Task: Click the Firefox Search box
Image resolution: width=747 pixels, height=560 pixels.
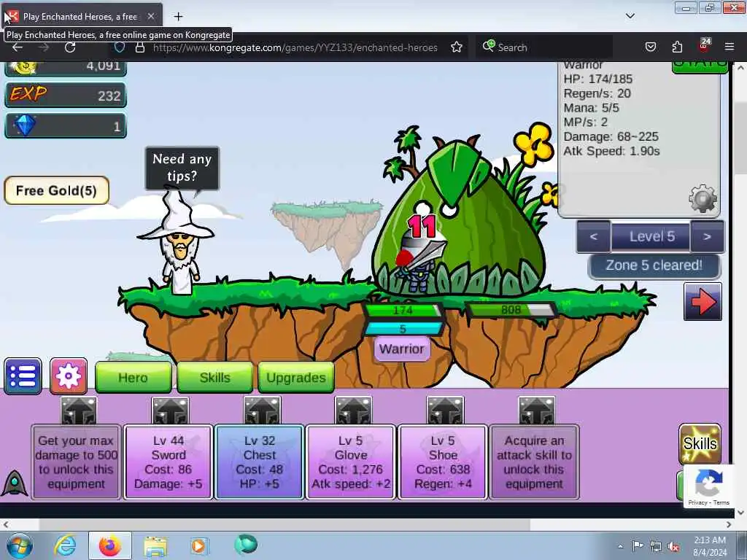Action: tap(544, 47)
